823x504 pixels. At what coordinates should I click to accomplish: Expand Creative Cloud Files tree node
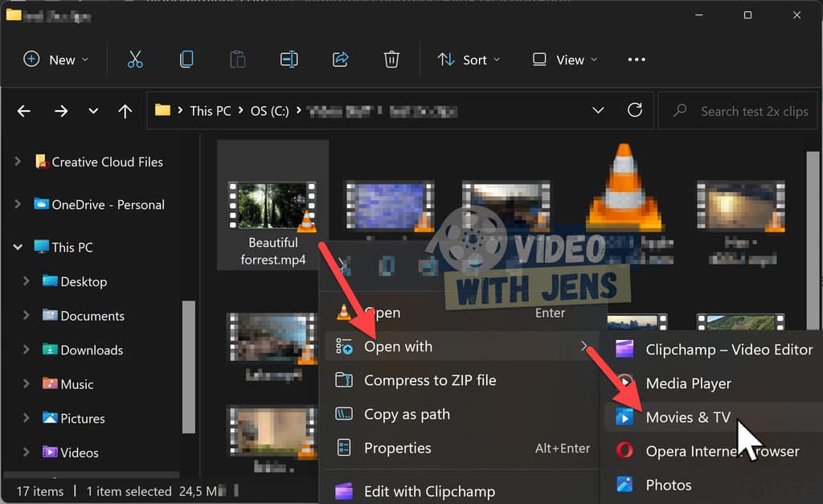pyautogui.click(x=18, y=162)
